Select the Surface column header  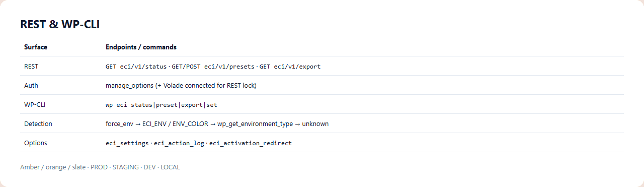click(36, 47)
